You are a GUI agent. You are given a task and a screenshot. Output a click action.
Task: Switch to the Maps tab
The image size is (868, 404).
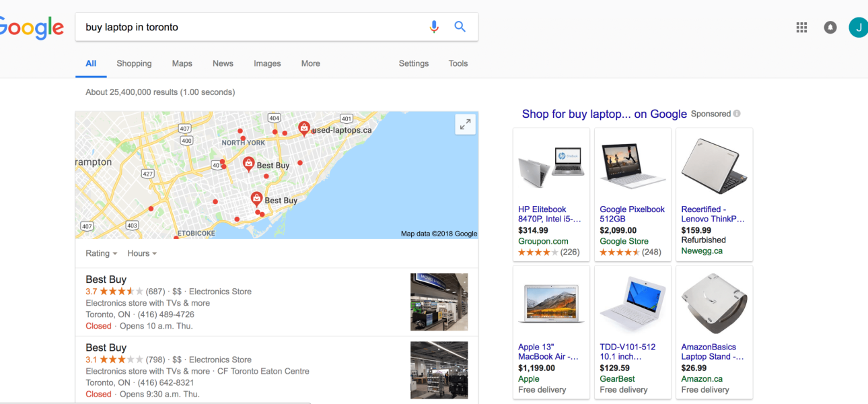(182, 63)
